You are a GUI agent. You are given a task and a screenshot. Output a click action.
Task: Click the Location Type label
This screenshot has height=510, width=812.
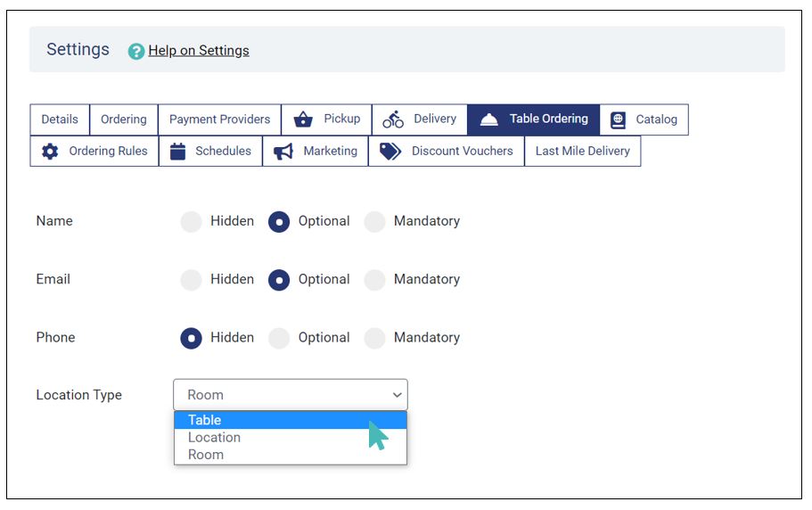coord(78,395)
